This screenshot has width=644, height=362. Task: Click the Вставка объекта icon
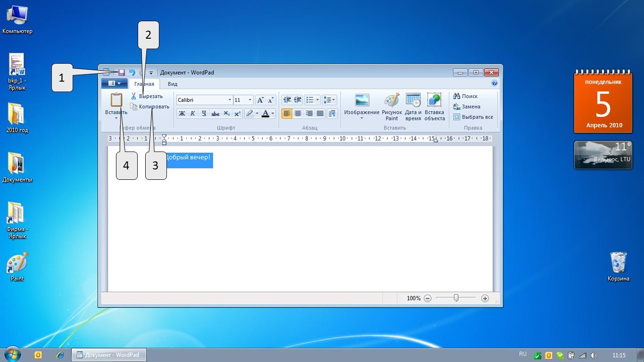434,107
